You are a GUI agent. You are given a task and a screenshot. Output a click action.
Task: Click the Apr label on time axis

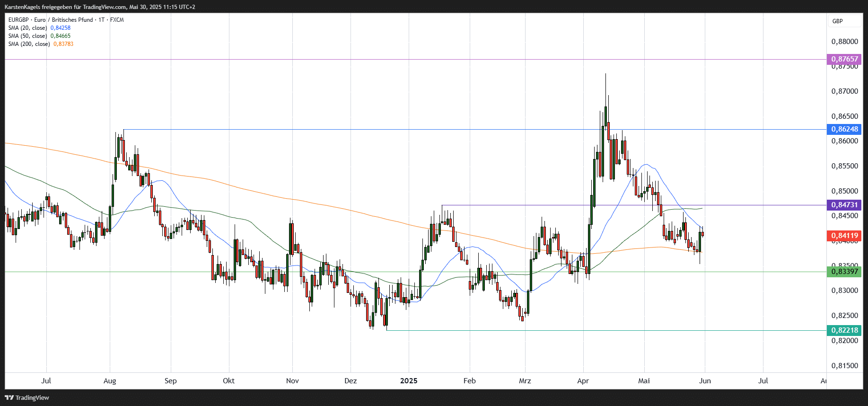(583, 381)
